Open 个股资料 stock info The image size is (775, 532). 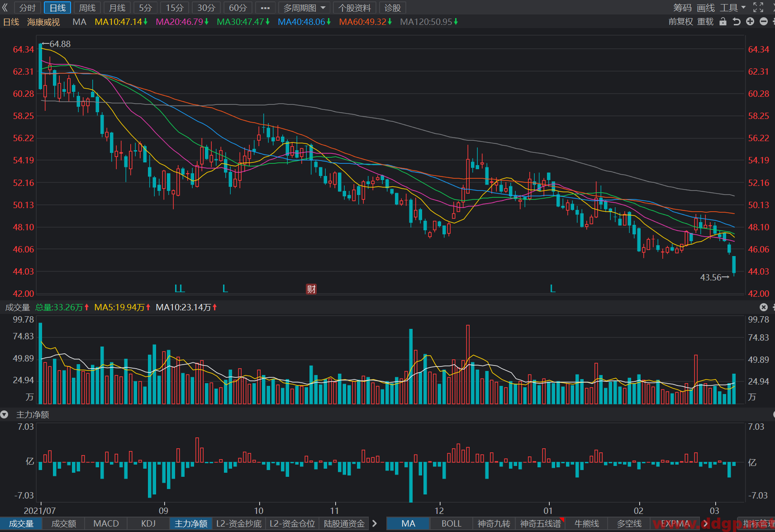click(355, 8)
